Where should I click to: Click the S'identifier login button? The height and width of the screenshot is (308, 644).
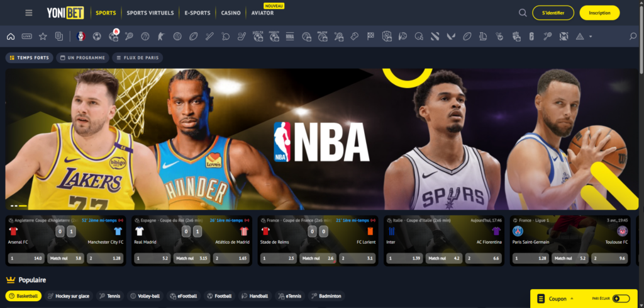(x=553, y=13)
